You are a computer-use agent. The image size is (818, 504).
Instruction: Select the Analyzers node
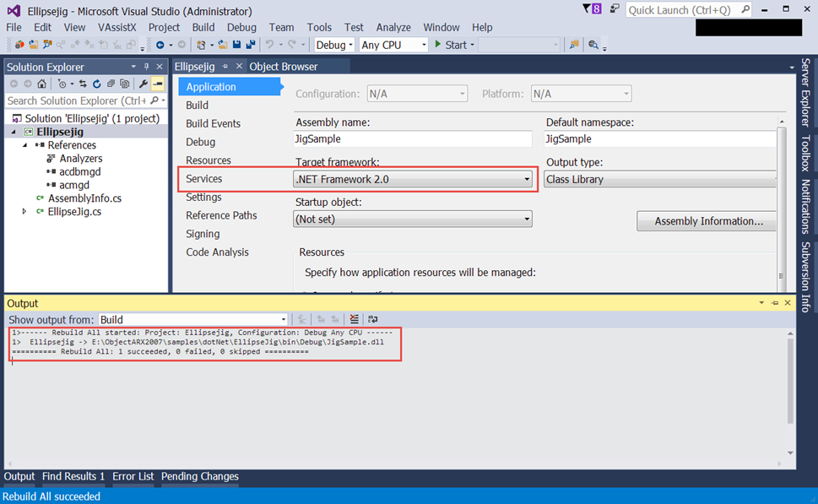pos(81,159)
